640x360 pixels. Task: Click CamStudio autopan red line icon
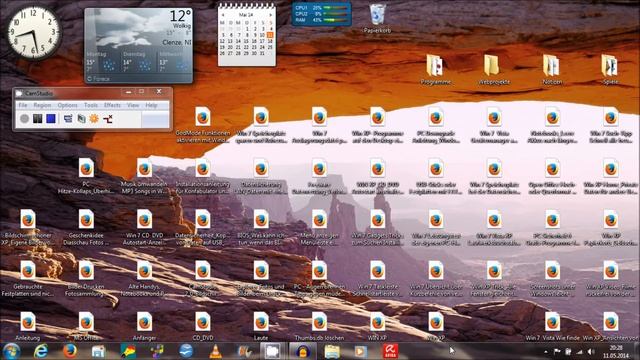click(108, 119)
